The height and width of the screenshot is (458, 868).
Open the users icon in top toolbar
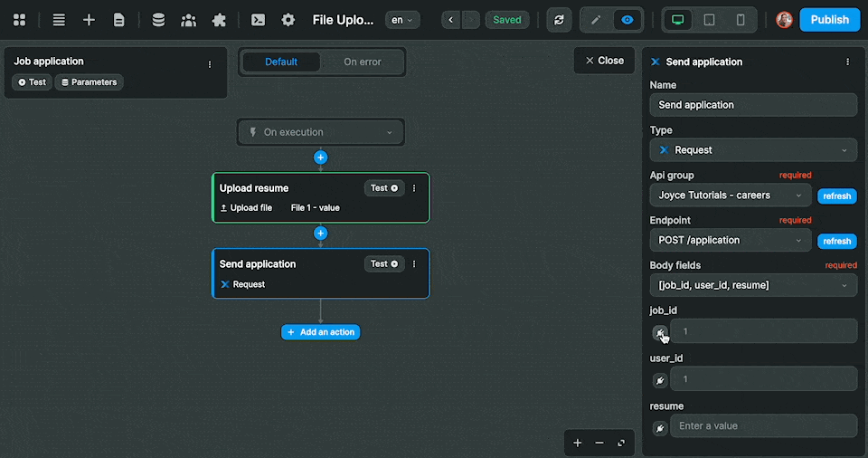pos(188,20)
